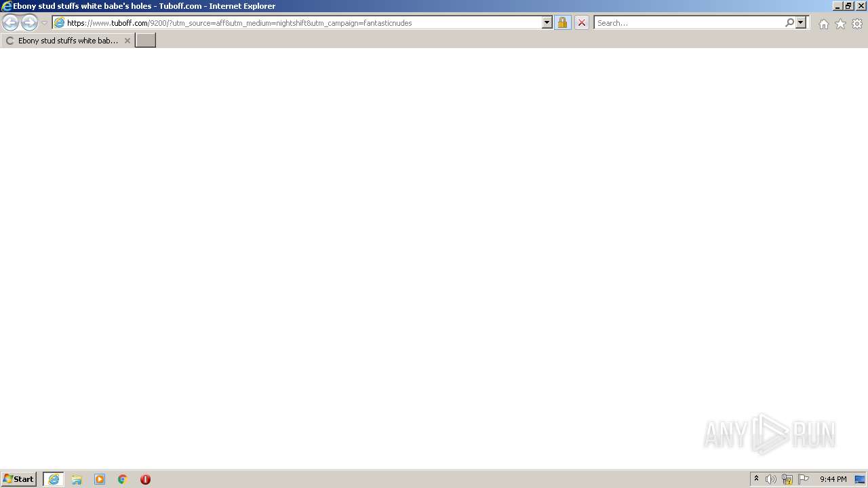Launch Windows Media Player from taskbar
Viewport: 868px width, 488px height.
click(100, 479)
